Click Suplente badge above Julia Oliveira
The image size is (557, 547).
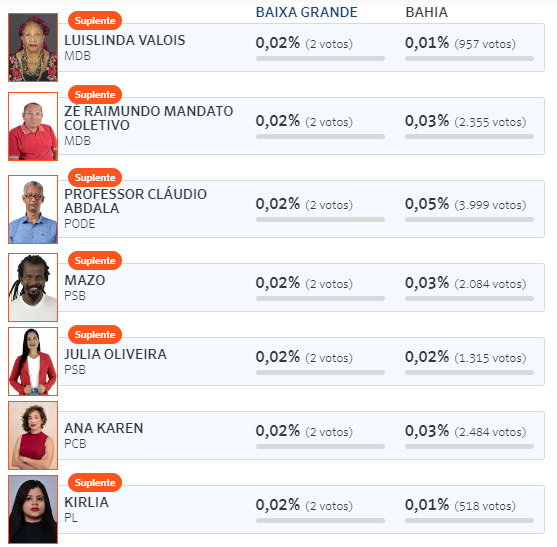point(95,335)
